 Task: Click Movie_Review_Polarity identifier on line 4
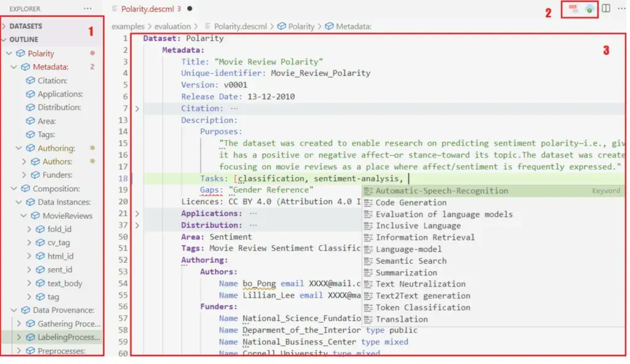[x=321, y=73]
